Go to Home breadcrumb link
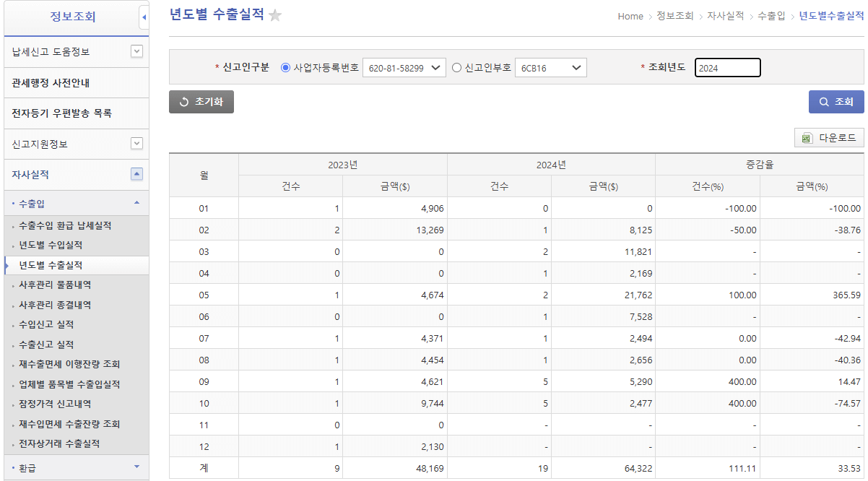 (630, 16)
